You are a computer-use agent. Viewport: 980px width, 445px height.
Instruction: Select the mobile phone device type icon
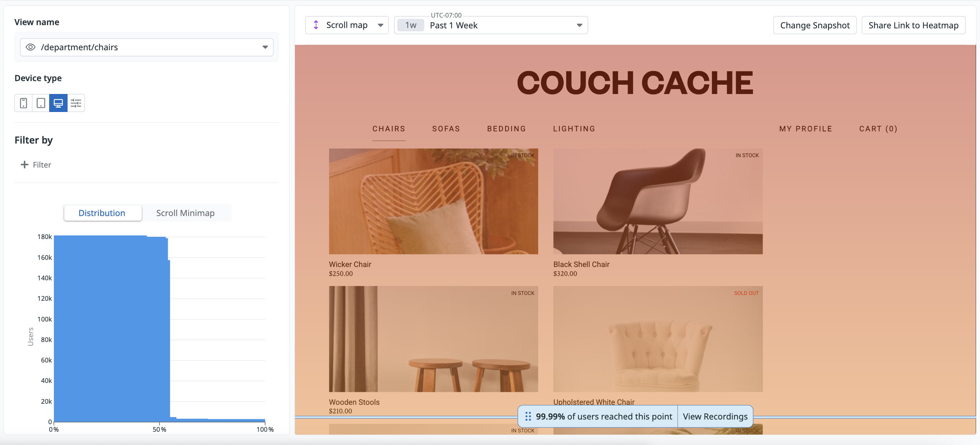tap(23, 103)
